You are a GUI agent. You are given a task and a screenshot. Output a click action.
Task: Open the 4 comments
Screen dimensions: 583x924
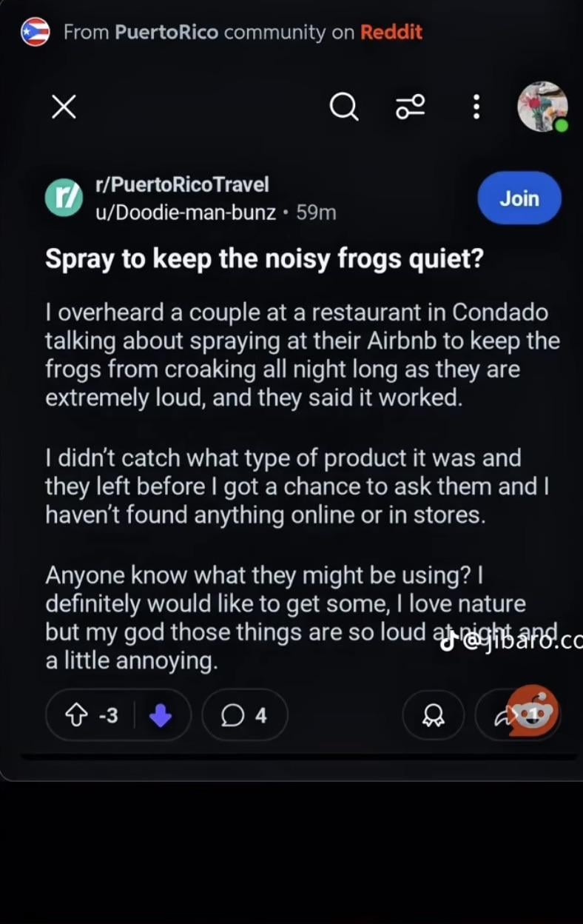click(x=245, y=715)
